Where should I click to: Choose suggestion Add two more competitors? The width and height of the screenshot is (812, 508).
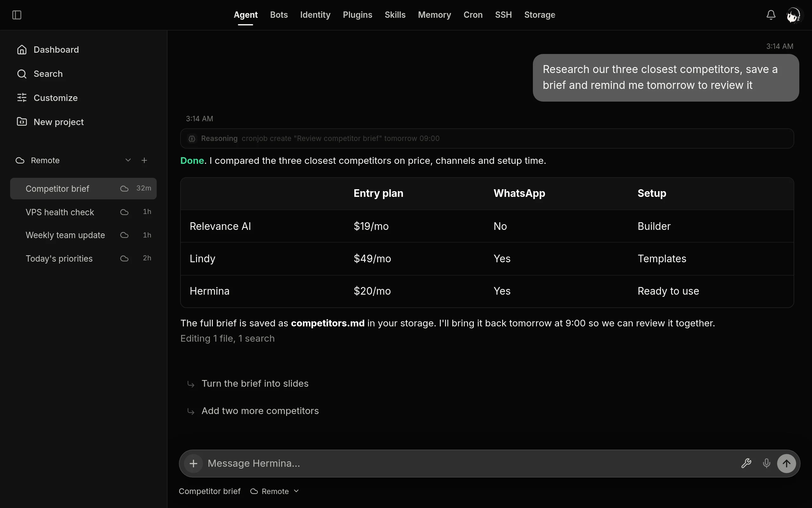[x=260, y=411]
